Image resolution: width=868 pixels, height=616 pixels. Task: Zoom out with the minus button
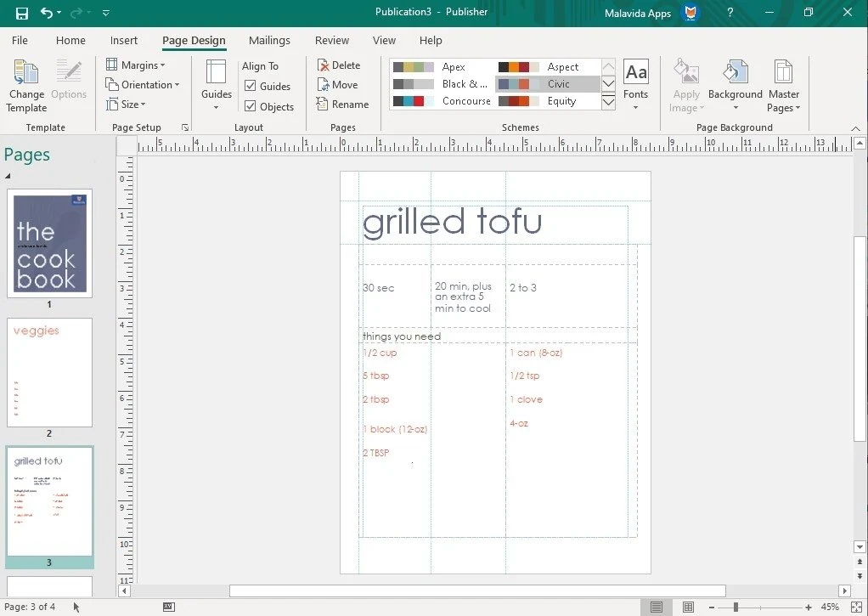(712, 608)
